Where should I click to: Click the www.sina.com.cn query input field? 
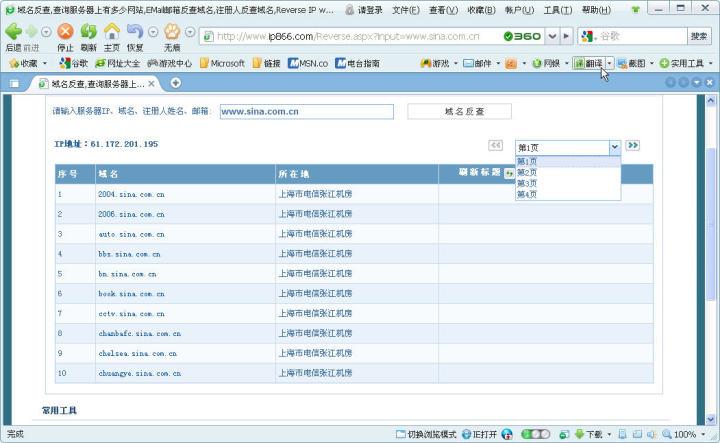click(307, 112)
